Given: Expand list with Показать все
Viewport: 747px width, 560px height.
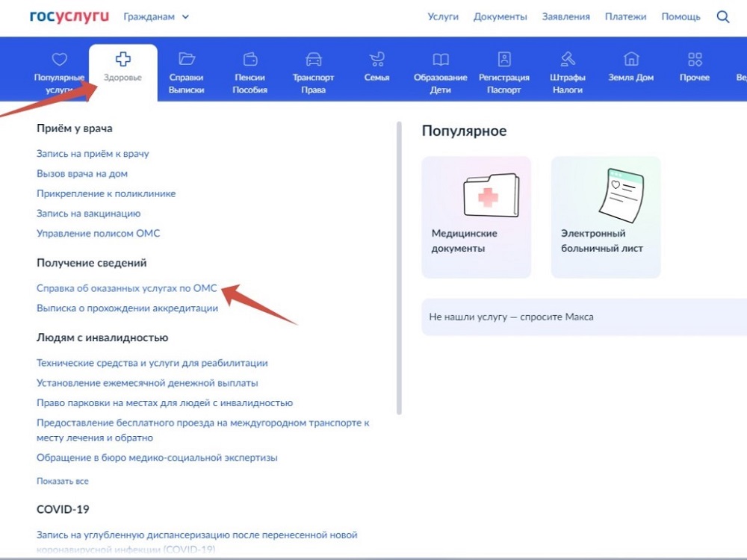Looking at the screenshot, I should (63, 481).
